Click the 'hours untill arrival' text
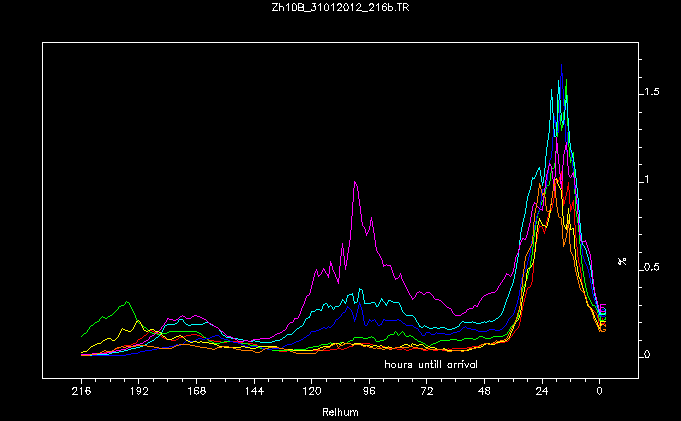 pyautogui.click(x=430, y=365)
